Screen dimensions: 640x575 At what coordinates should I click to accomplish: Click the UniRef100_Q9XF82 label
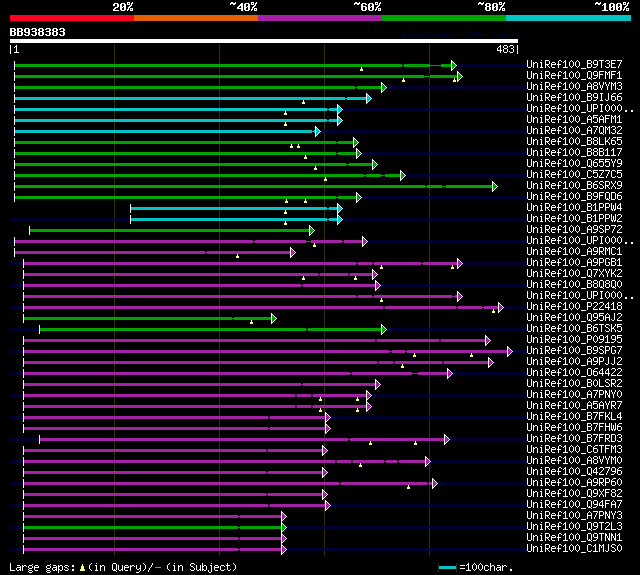pyautogui.click(x=574, y=494)
